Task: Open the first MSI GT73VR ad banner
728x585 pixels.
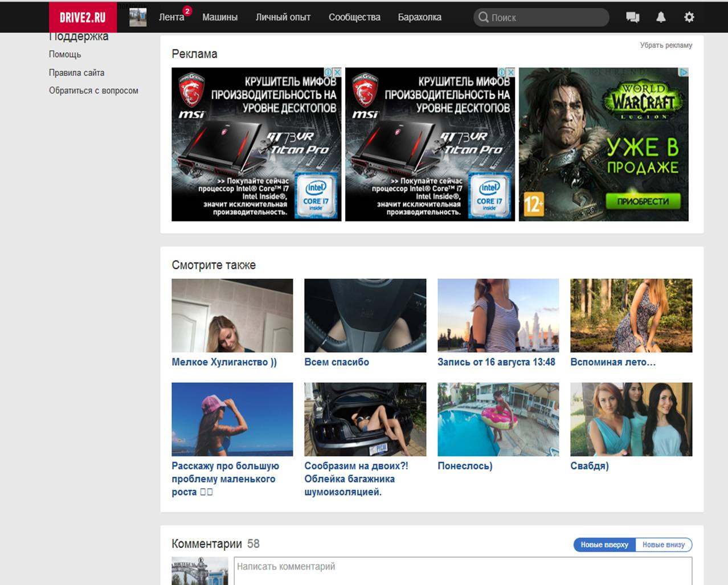Action: 256,145
